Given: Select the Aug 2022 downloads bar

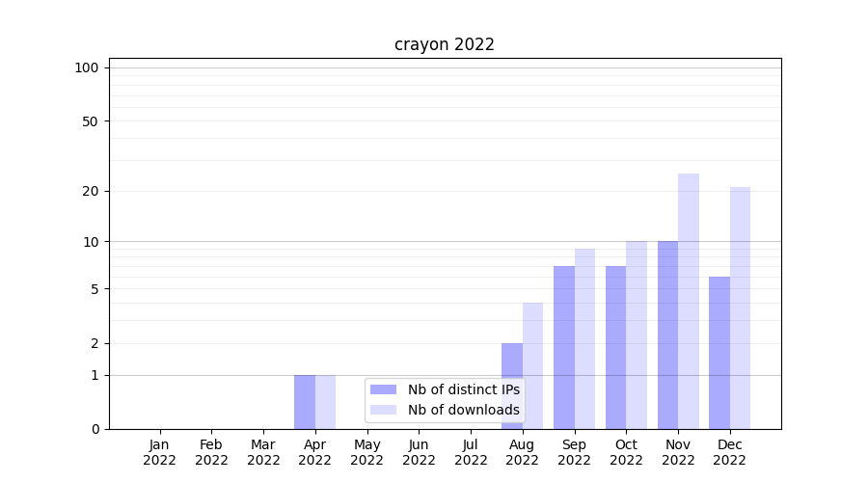Looking at the screenshot, I should coord(532,365).
